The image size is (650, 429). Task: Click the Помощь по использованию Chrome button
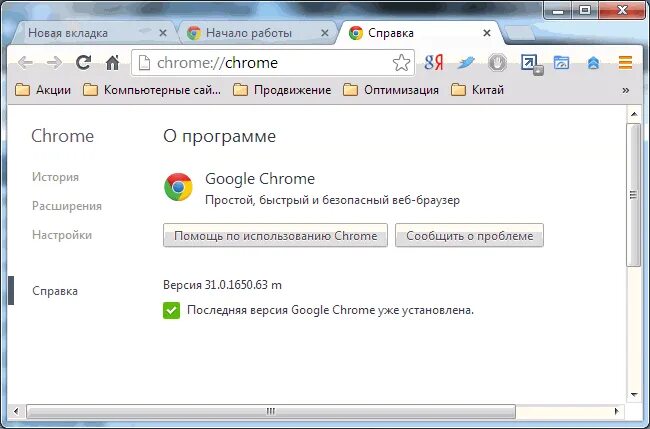point(275,235)
